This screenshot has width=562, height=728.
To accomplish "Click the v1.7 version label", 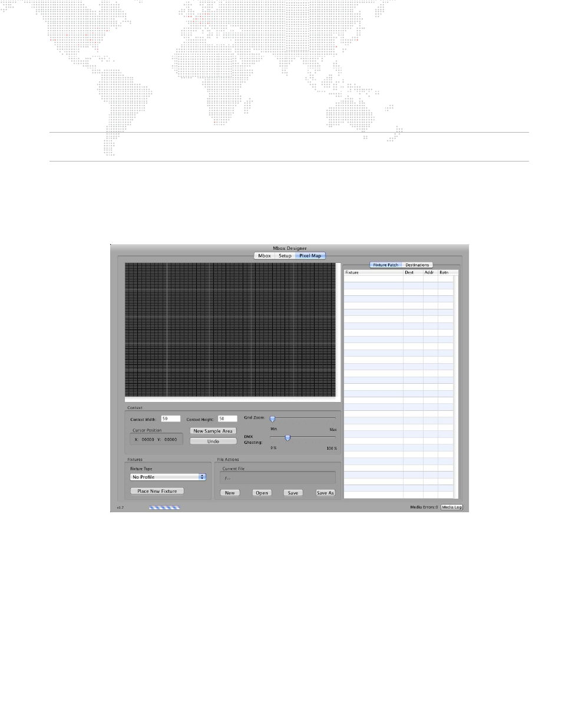I will point(120,508).
